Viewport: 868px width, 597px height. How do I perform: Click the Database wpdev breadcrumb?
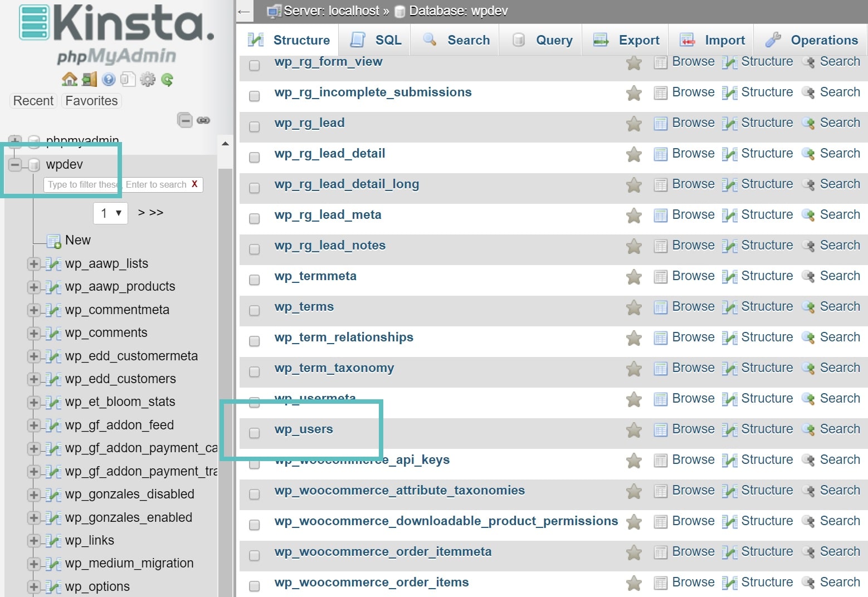[458, 11]
